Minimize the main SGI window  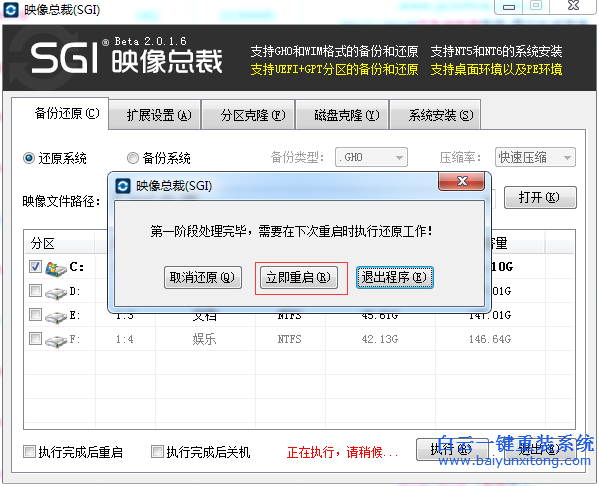point(508,6)
